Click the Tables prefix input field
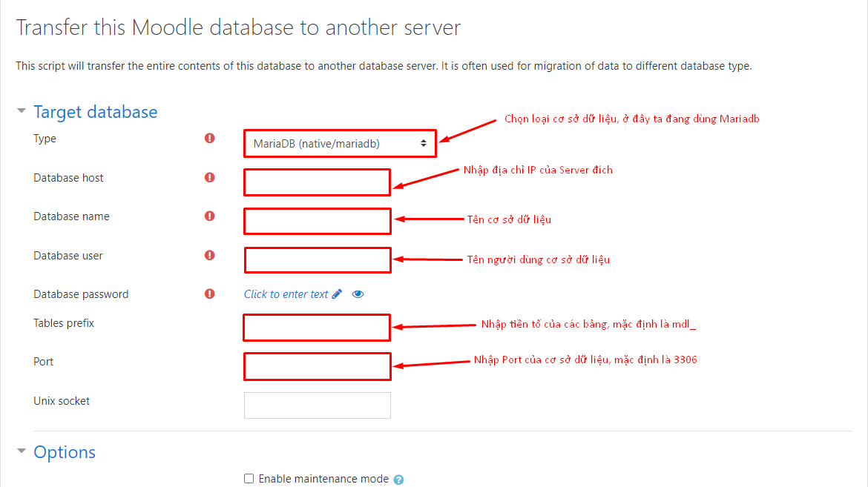This screenshot has width=868, height=487. click(x=316, y=327)
